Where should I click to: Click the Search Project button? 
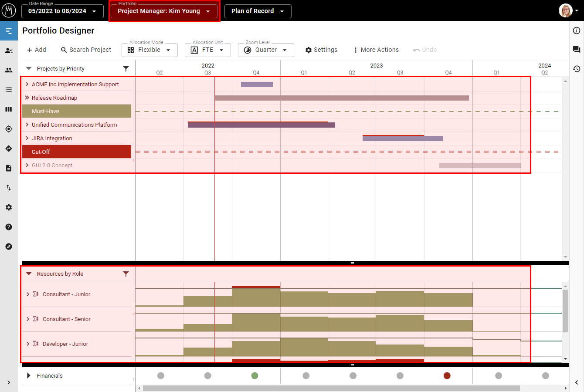[86, 50]
